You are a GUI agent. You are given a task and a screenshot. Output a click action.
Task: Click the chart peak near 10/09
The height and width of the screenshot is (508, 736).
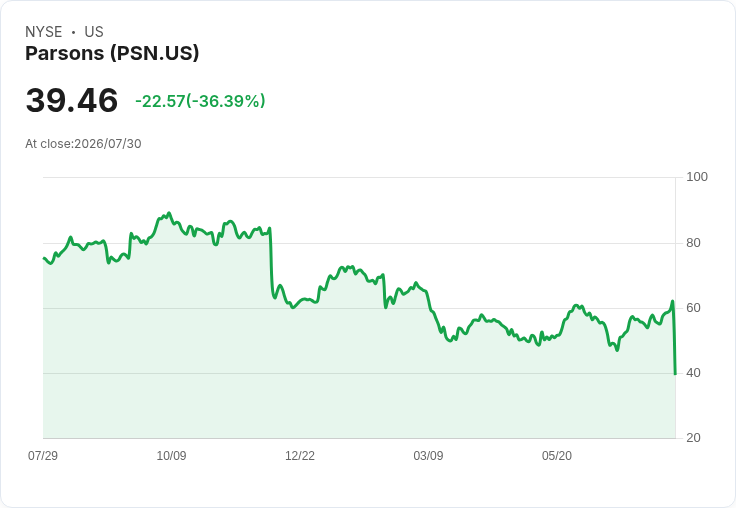(169, 213)
